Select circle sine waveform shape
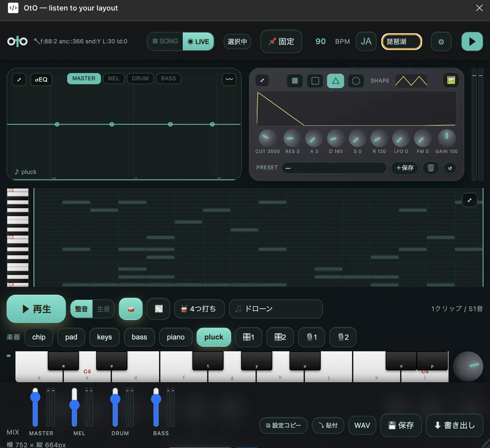This screenshot has height=448, width=490. 356,81
